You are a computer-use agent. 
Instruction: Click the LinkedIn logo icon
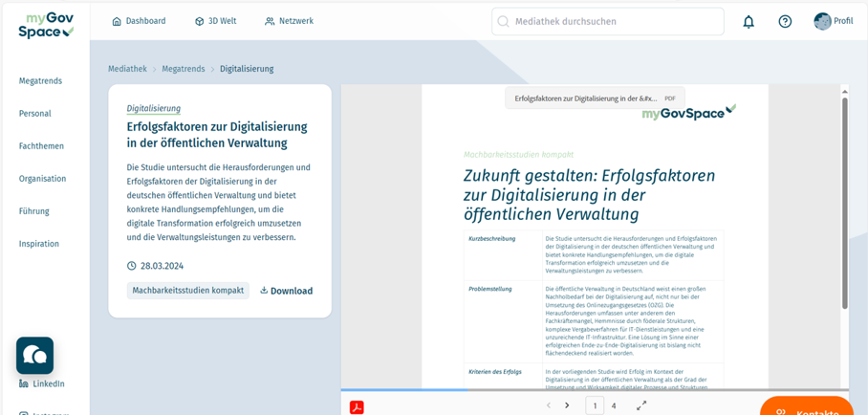[23, 383]
